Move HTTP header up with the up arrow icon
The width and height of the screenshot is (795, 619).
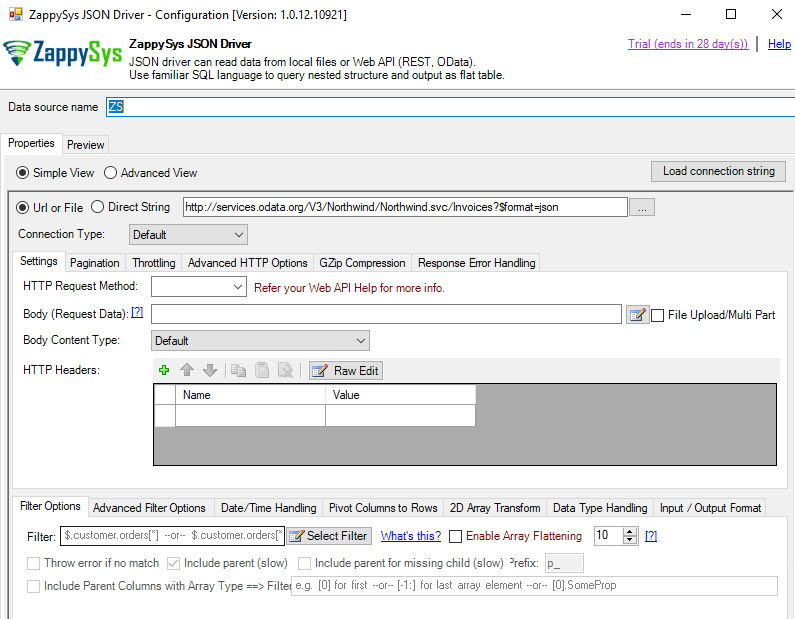(x=187, y=370)
